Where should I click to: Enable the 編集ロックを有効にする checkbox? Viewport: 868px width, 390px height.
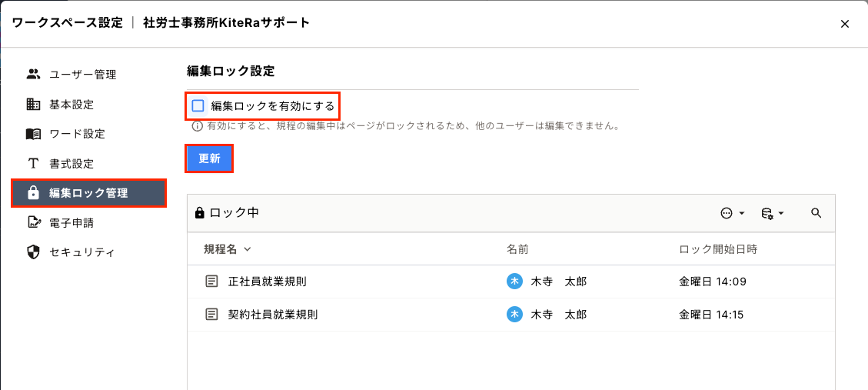click(198, 105)
